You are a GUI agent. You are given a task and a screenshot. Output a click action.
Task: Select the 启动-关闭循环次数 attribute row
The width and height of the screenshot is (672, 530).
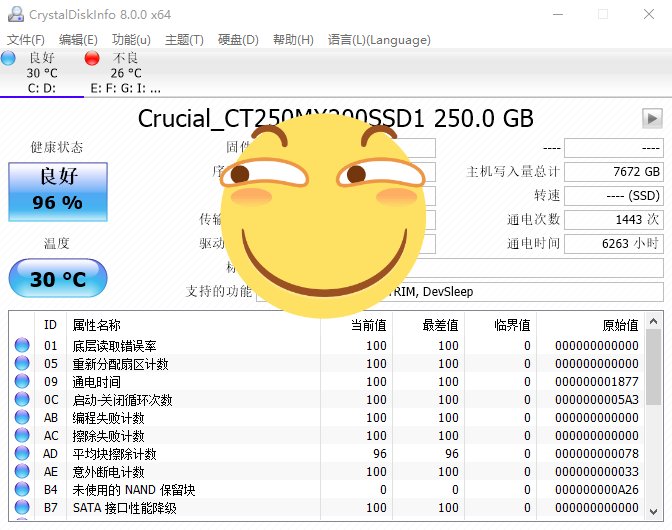327,399
